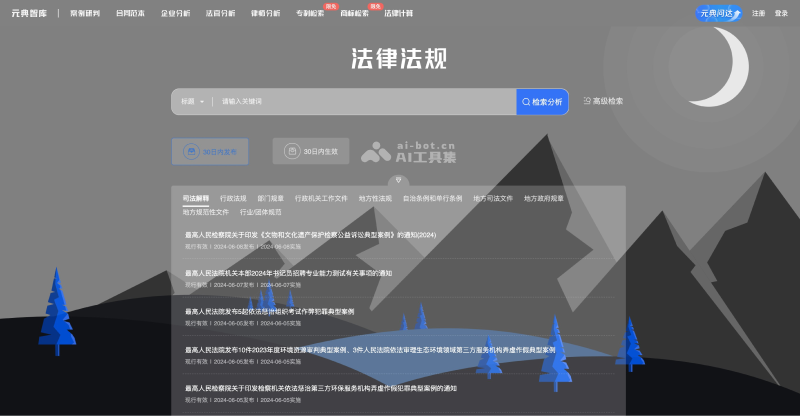Toggle the 30日内生效 filter

point(310,152)
